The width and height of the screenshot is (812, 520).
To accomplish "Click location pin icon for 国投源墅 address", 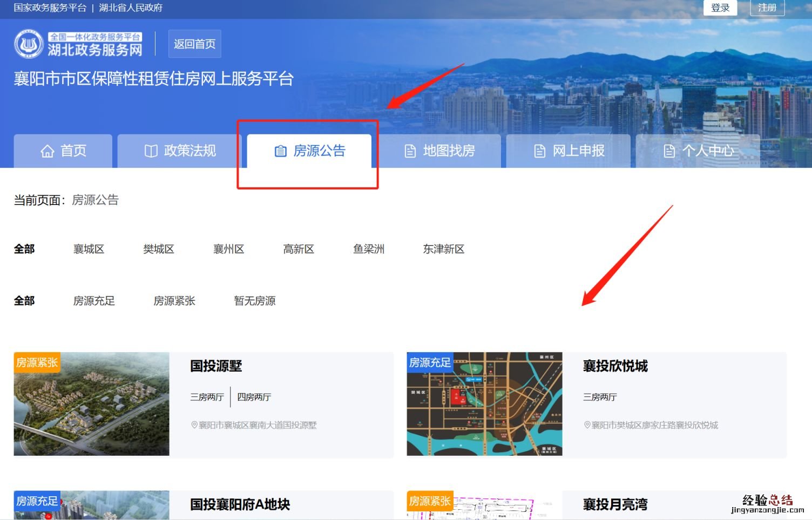I will click(194, 425).
